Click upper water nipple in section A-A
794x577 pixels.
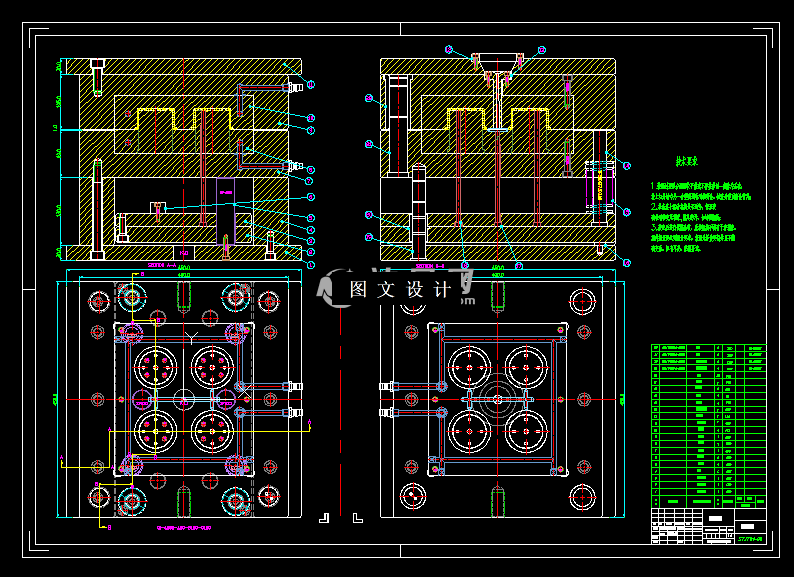click(x=296, y=88)
